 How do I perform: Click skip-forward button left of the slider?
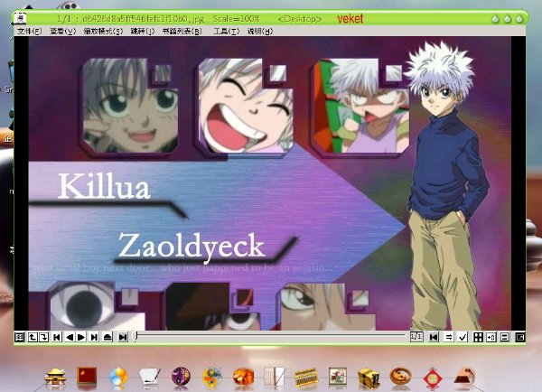click(122, 337)
